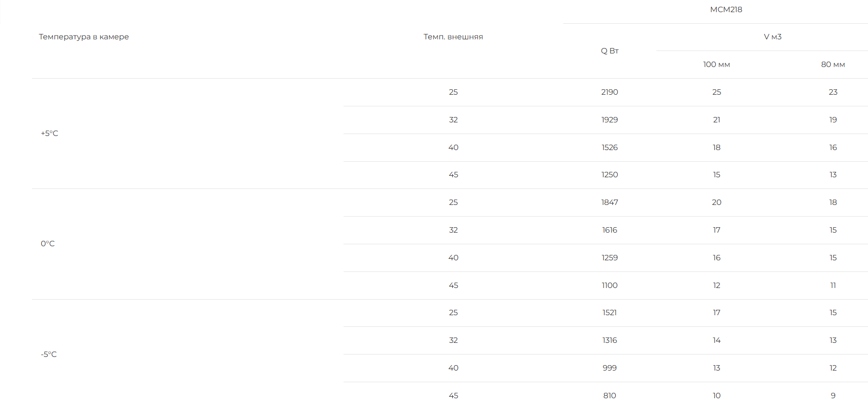
Task: Select the +5°C row label
Action: [x=49, y=134]
